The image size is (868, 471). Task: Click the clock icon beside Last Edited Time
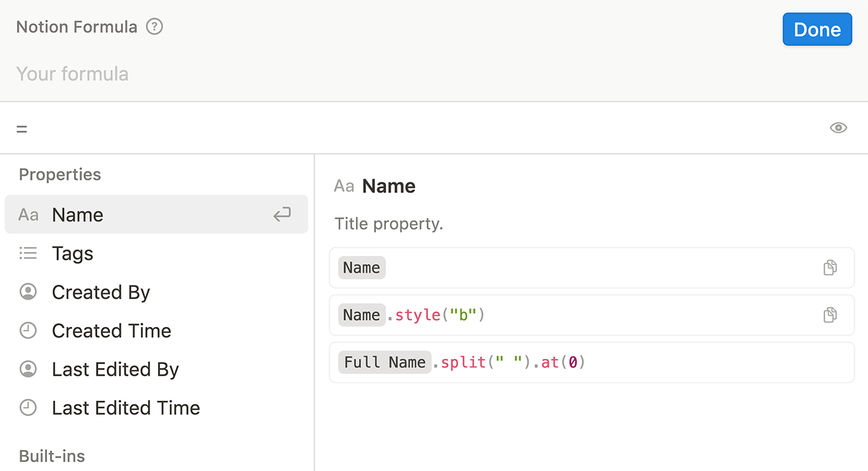coord(28,408)
